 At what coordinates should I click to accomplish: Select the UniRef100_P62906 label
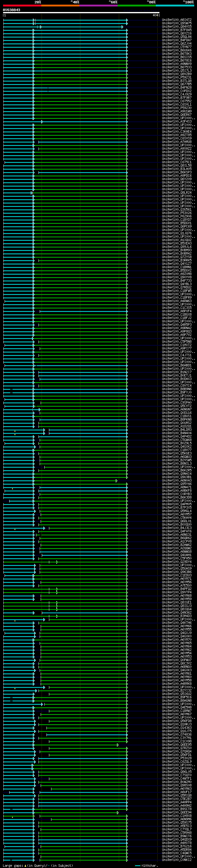click(177, 216)
